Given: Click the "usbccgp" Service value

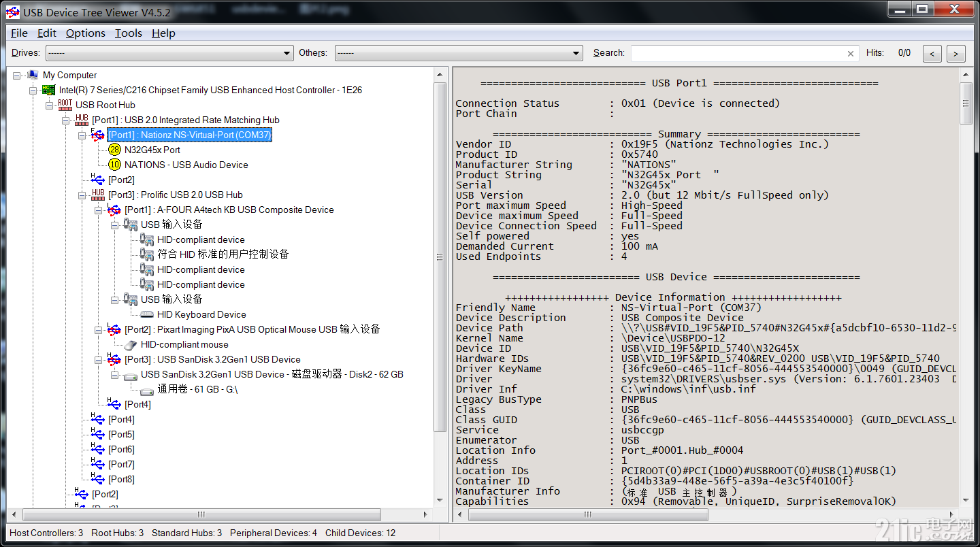Looking at the screenshot, I should [x=643, y=430].
